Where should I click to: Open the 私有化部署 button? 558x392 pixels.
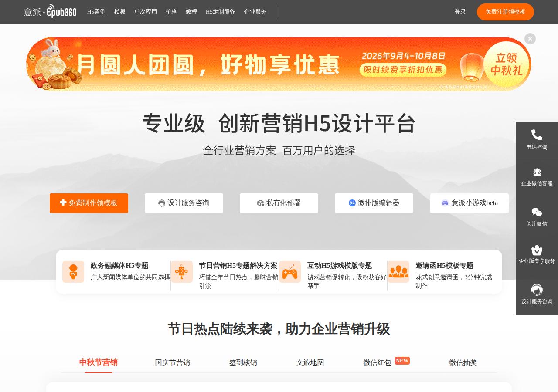(279, 203)
